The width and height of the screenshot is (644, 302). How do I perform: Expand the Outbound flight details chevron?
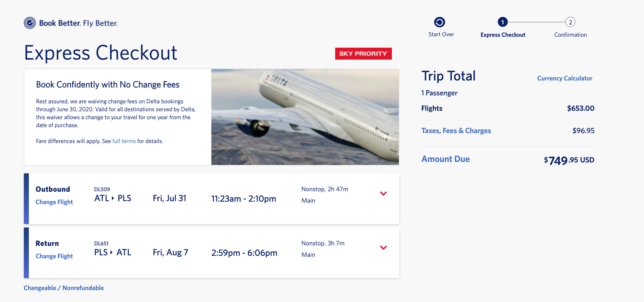pos(383,193)
